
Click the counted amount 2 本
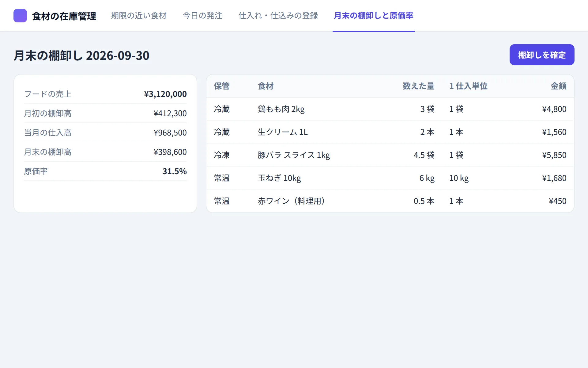(x=427, y=132)
